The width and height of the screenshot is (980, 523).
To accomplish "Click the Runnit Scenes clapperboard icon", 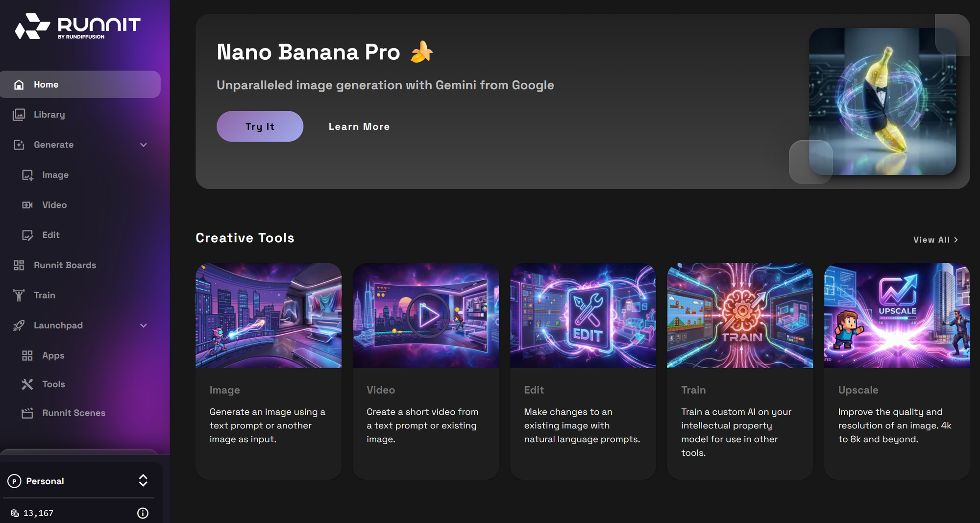I will pyautogui.click(x=27, y=413).
